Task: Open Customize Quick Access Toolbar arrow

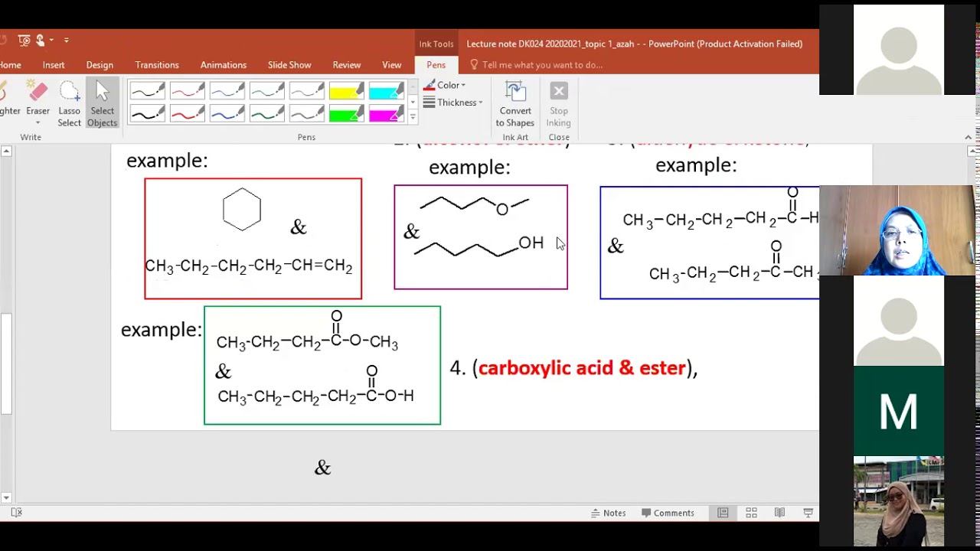Action: tap(67, 40)
